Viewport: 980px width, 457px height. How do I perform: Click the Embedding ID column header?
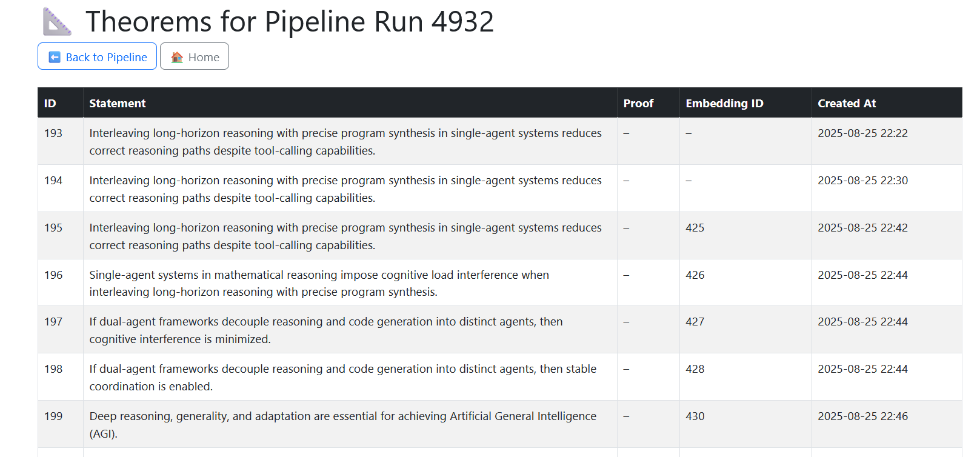pyautogui.click(x=724, y=103)
